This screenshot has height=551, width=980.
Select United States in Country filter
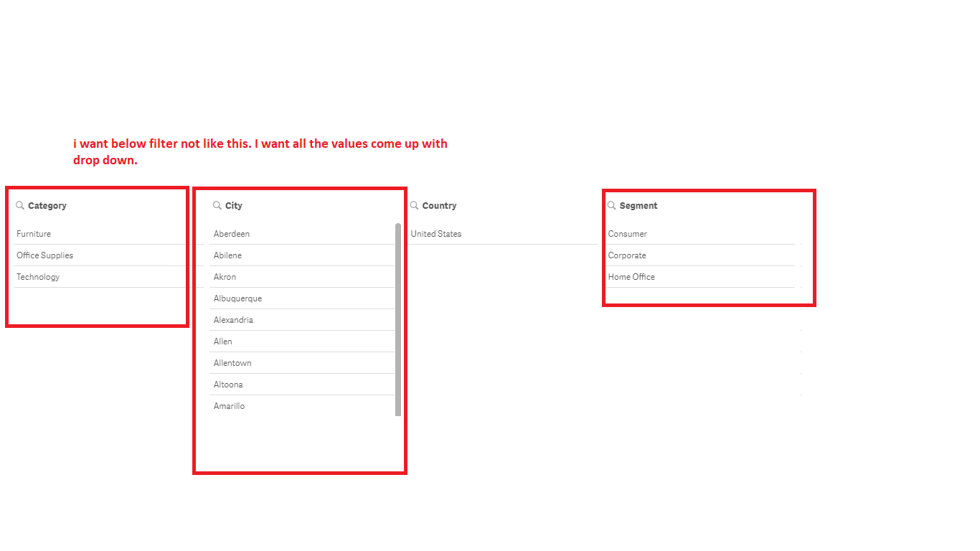coord(436,234)
